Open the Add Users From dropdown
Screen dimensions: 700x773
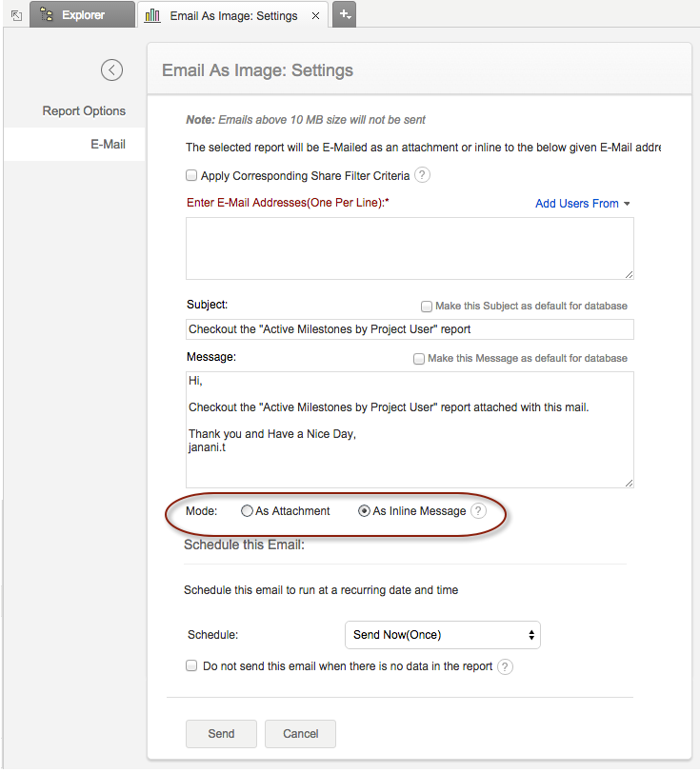click(583, 204)
